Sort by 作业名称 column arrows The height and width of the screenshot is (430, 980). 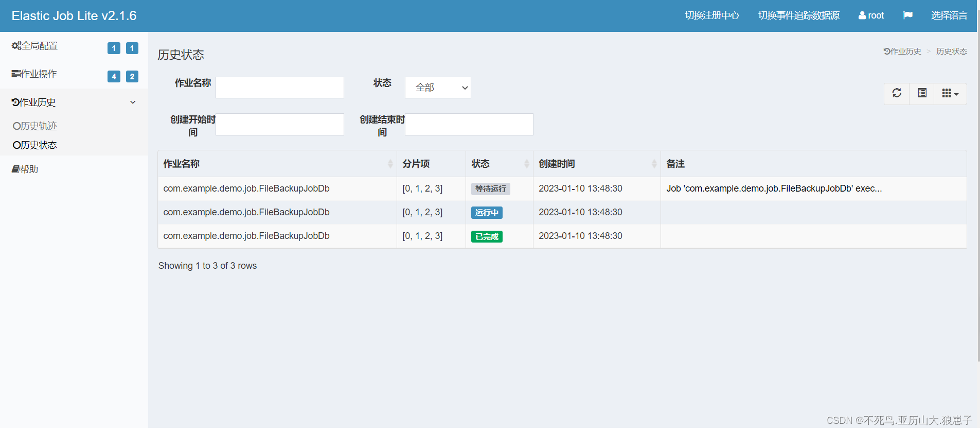[x=390, y=164]
